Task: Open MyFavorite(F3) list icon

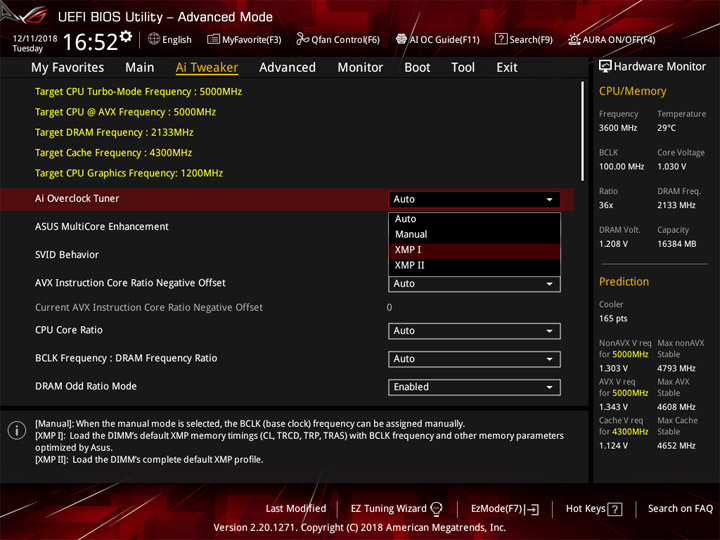Action: coord(213,39)
